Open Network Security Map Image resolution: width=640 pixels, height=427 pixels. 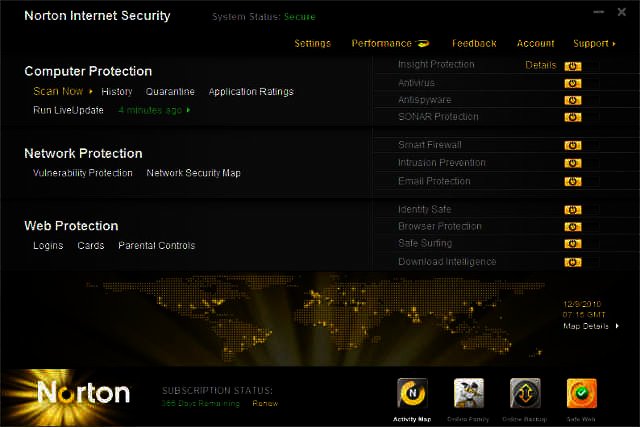(x=193, y=173)
